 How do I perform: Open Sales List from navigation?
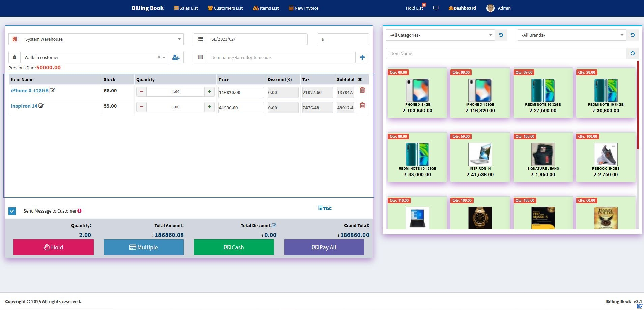click(x=185, y=8)
